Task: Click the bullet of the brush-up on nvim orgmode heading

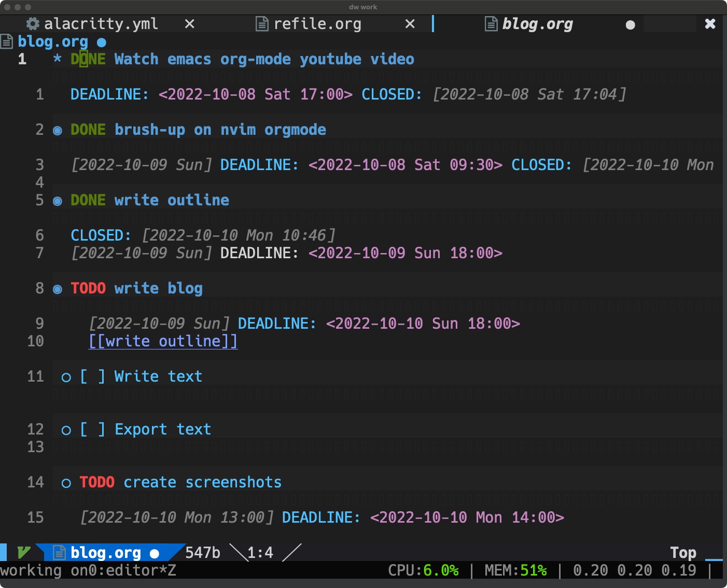Action: click(58, 131)
